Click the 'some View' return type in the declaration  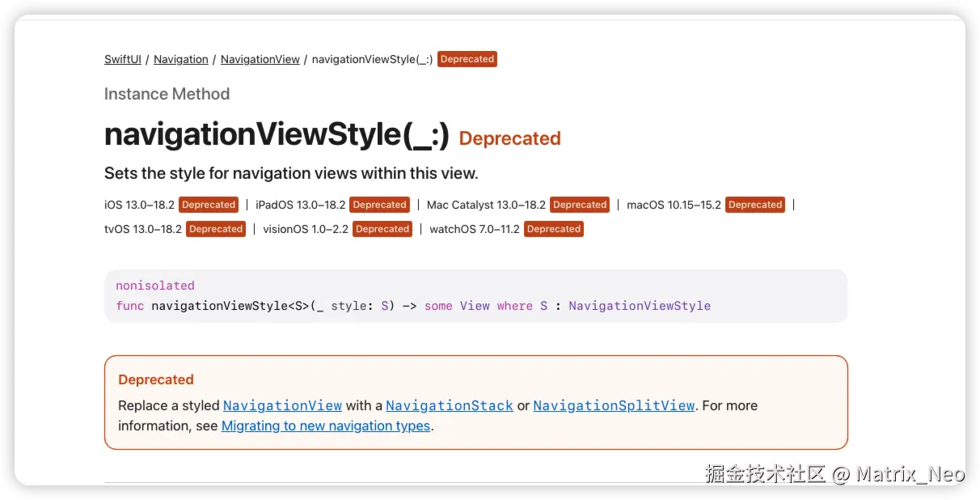457,306
